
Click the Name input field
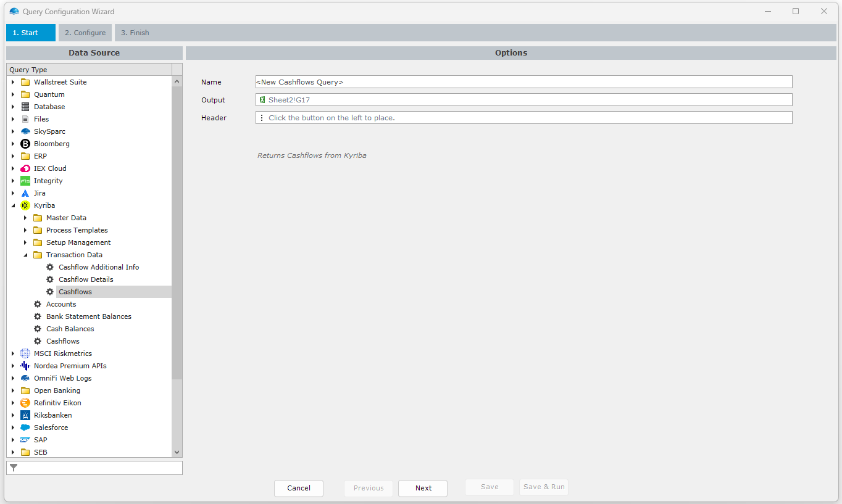pos(523,82)
